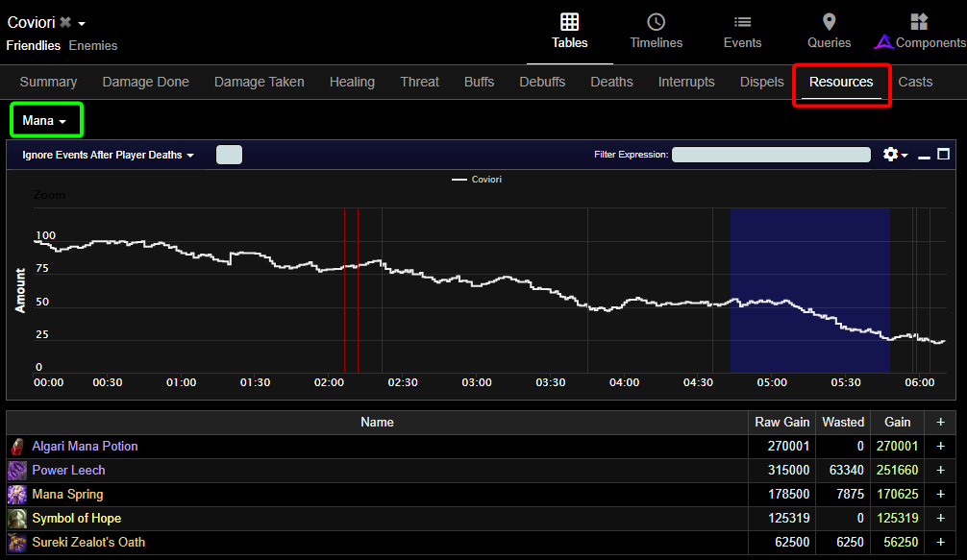
Task: Open the Timelines clock icon
Action: [x=656, y=22]
